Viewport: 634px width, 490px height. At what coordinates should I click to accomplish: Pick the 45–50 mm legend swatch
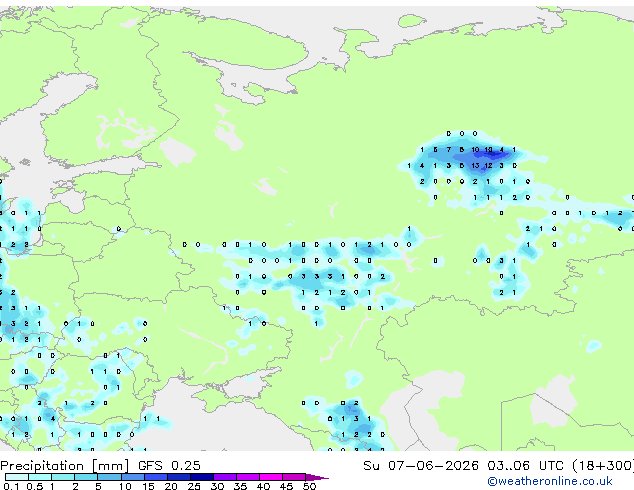click(x=294, y=477)
